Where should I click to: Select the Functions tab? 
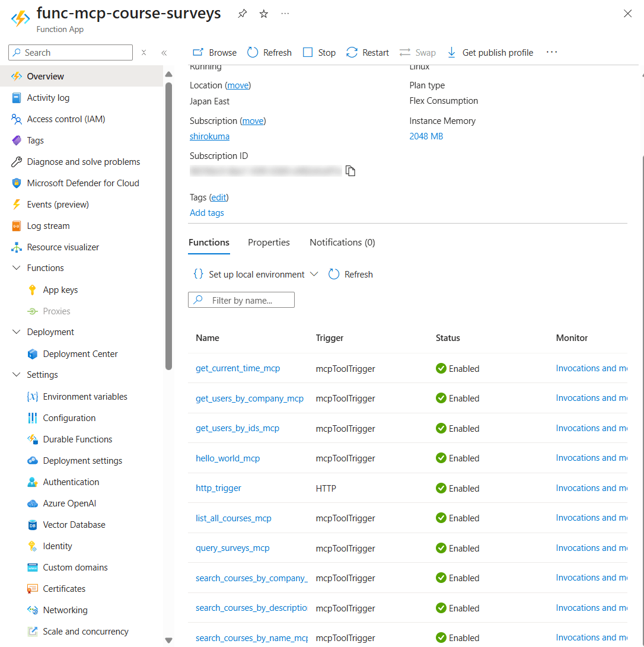(x=209, y=243)
